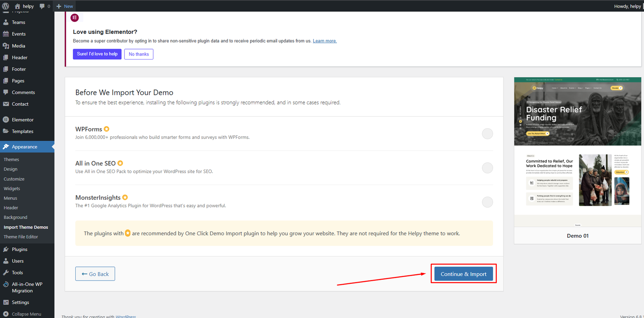
Task: Click the Elementor logo in the notice
Action: coord(75,18)
